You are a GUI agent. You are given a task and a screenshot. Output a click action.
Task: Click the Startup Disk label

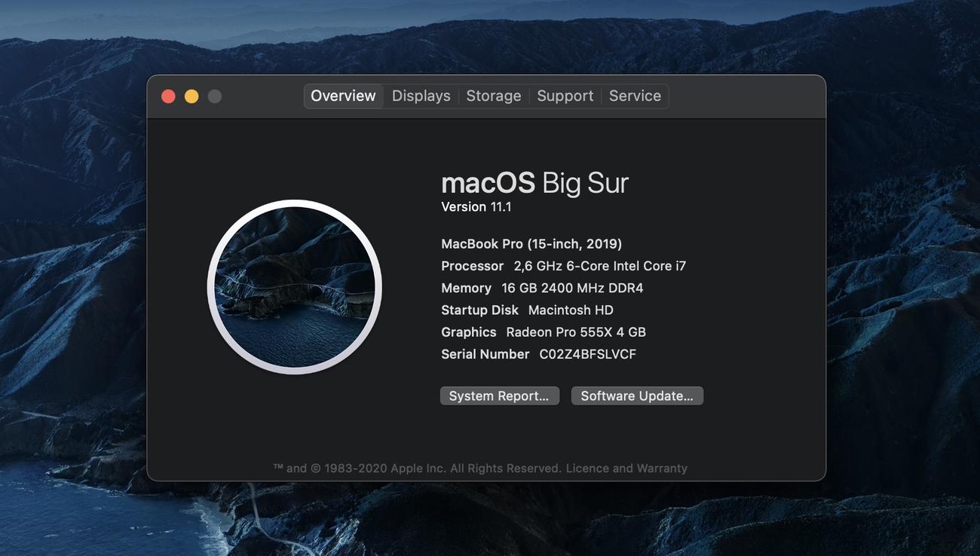click(480, 310)
